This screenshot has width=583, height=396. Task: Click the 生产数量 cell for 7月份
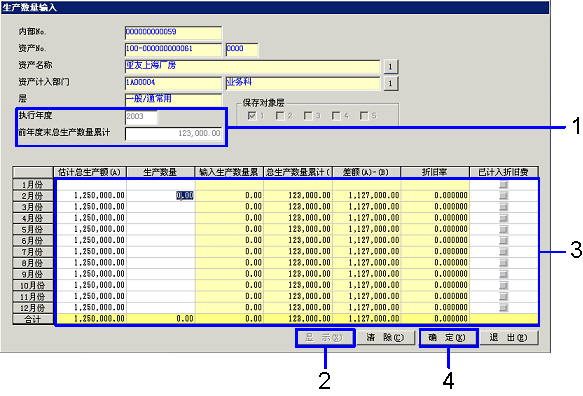pyautogui.click(x=161, y=252)
